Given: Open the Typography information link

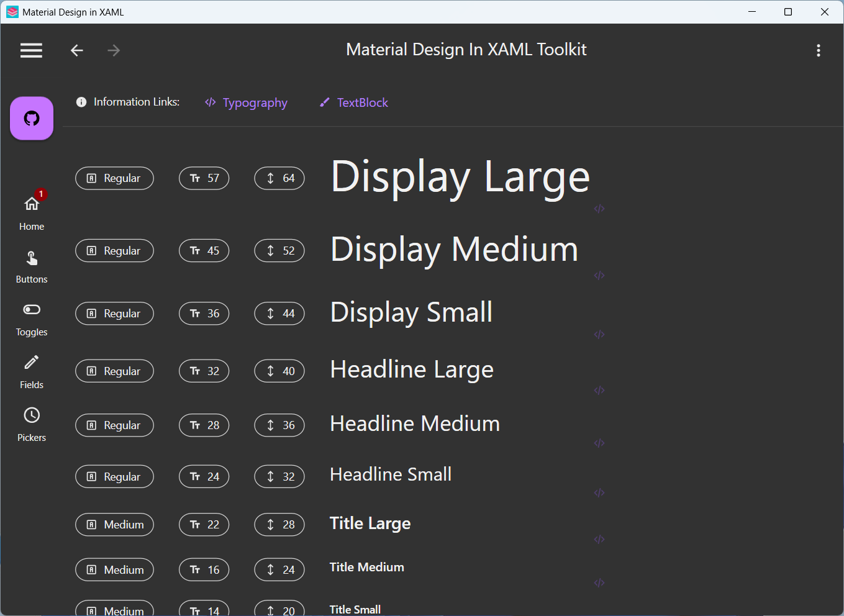Looking at the screenshot, I should pyautogui.click(x=255, y=102).
